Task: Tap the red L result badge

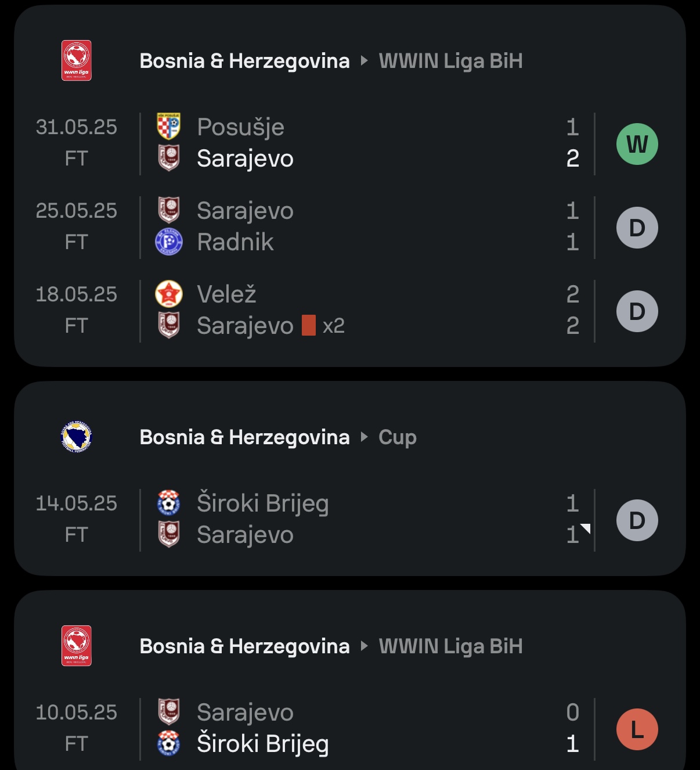Action: pos(637,729)
